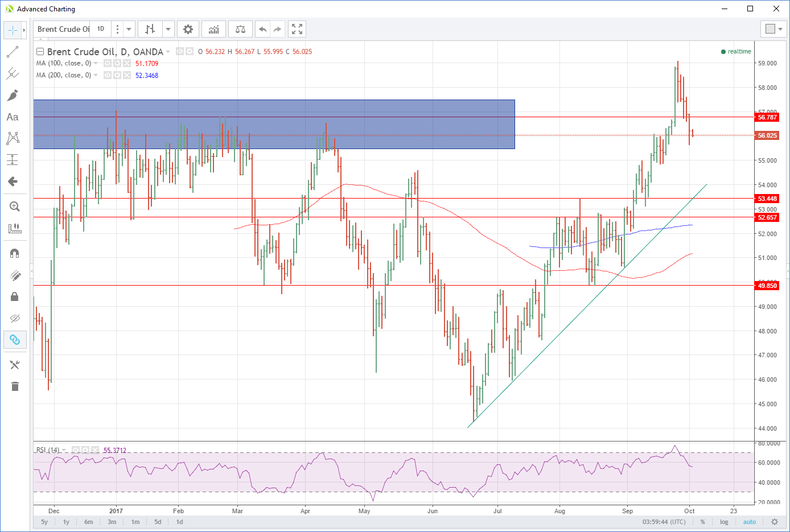The image size is (790, 532).
Task: Click the left arrow back icon in sidebar
Action: coord(13,182)
